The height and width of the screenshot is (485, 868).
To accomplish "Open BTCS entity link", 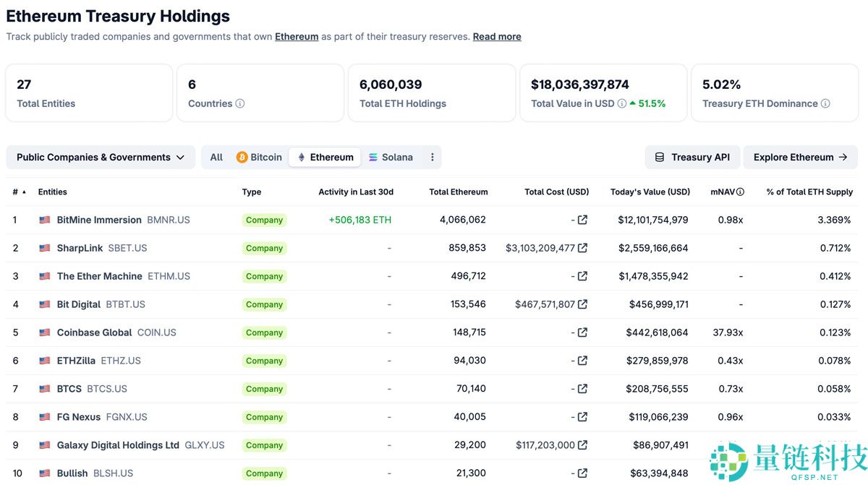I will point(69,389).
